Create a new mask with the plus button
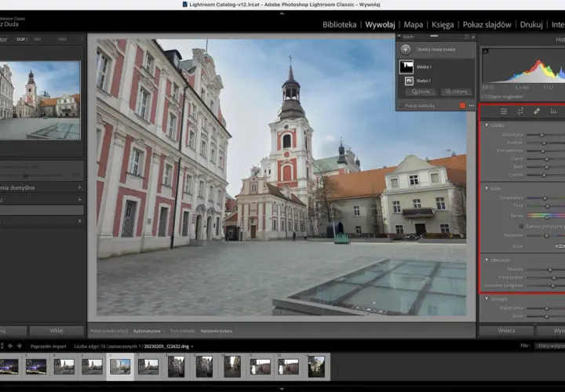The image size is (565, 392). [x=406, y=49]
